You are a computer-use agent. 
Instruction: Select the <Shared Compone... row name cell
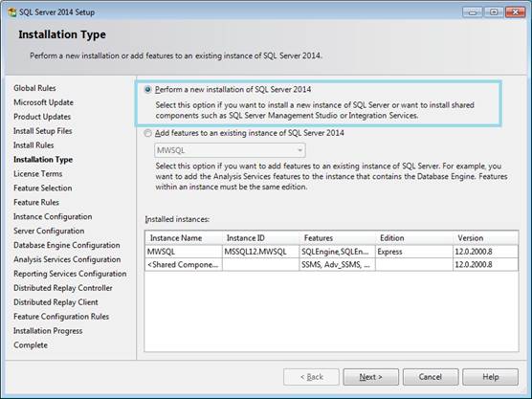184,265
